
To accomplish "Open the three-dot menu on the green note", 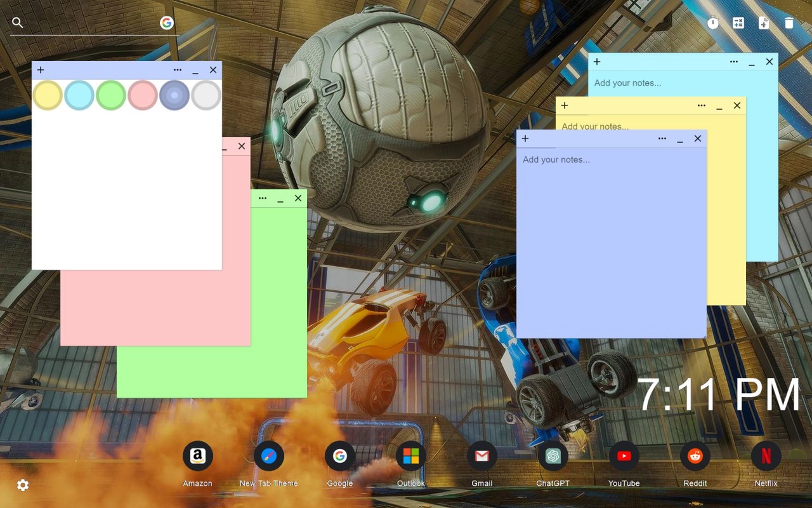I will tap(263, 198).
